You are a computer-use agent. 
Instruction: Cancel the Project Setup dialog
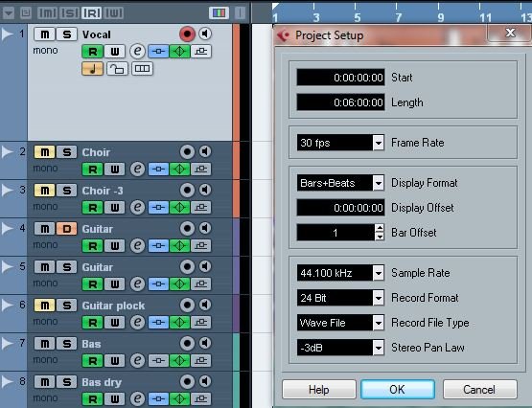coord(479,390)
